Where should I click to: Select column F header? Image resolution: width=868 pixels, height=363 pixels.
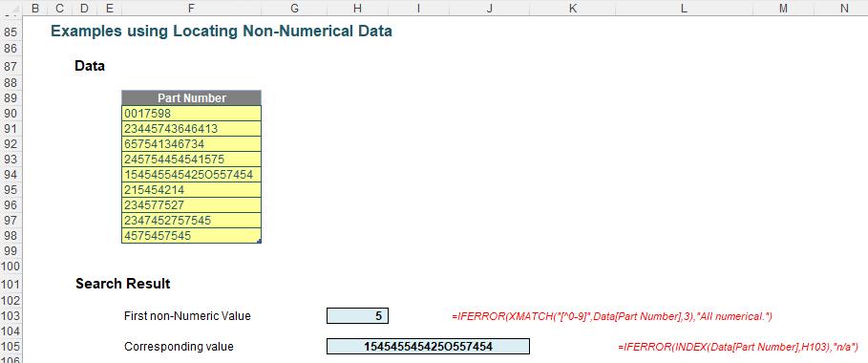191,8
